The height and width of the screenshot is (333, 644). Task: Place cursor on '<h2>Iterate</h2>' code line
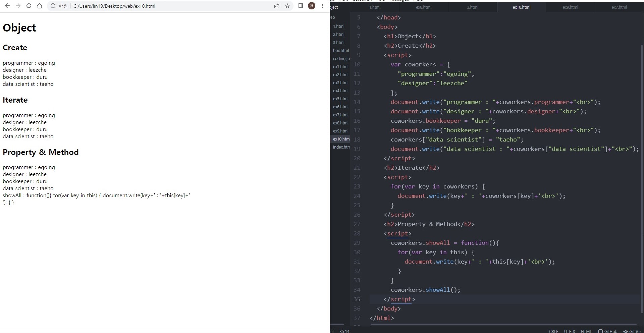coord(411,168)
